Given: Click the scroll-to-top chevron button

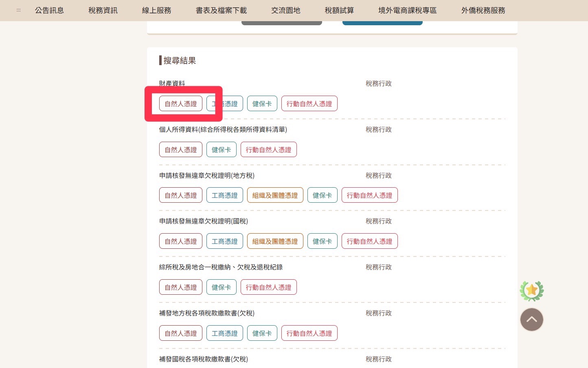Looking at the screenshot, I should click(531, 320).
